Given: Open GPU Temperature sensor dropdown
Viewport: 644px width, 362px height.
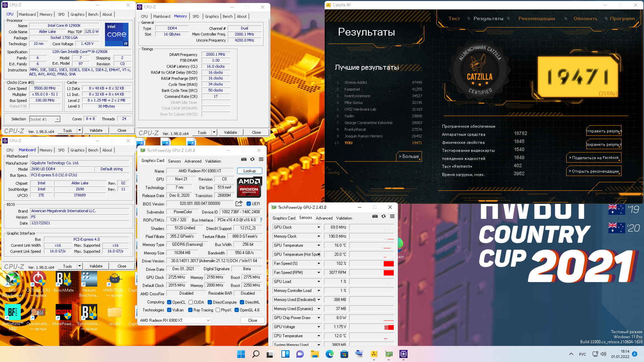Looking at the screenshot, I should coord(319,245).
